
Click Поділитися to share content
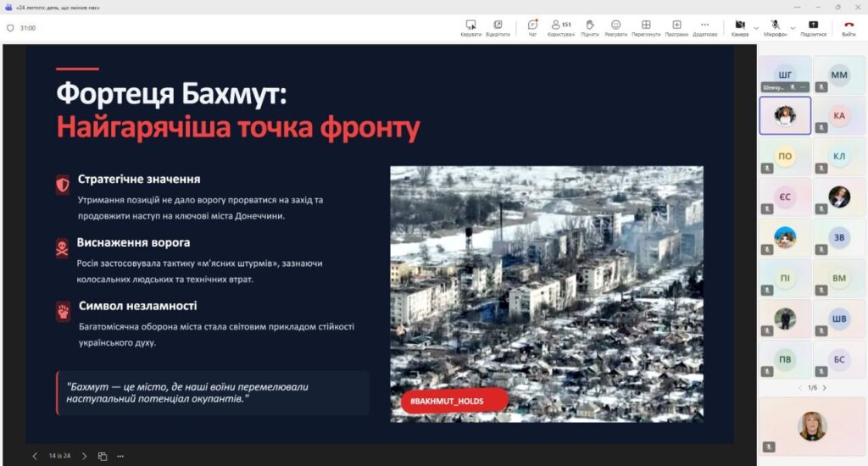[x=813, y=28]
